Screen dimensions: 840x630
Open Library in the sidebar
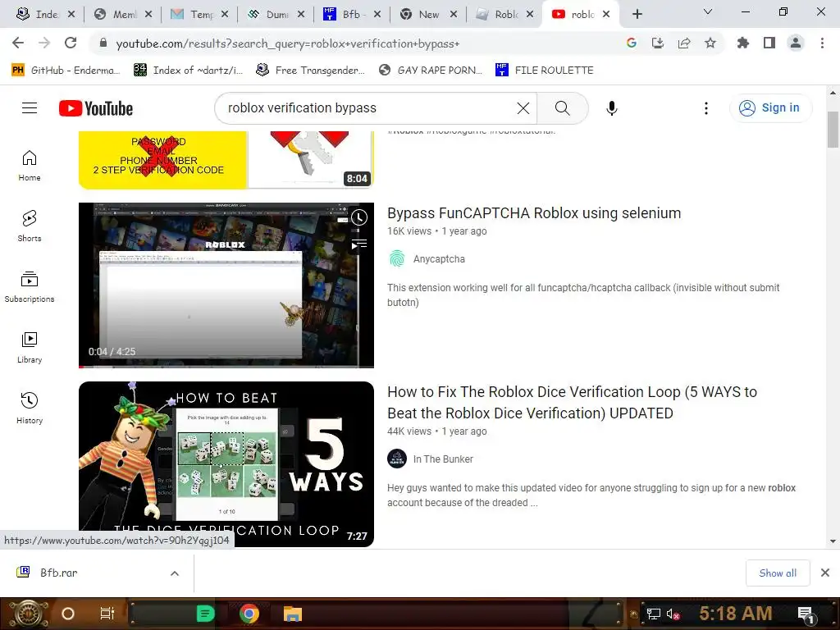[30, 347]
